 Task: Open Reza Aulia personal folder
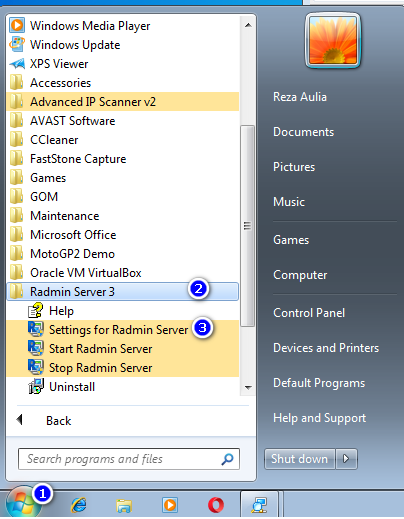300,97
